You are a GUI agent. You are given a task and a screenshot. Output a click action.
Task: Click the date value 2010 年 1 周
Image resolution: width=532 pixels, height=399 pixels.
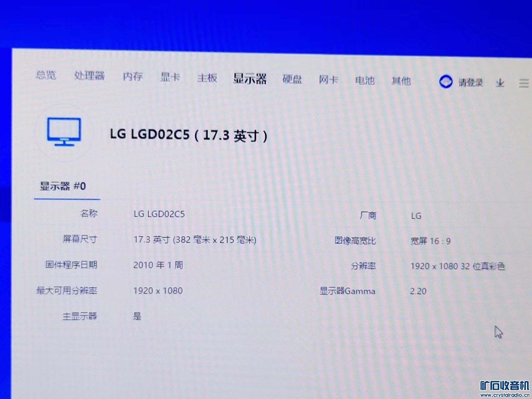pyautogui.click(x=158, y=265)
